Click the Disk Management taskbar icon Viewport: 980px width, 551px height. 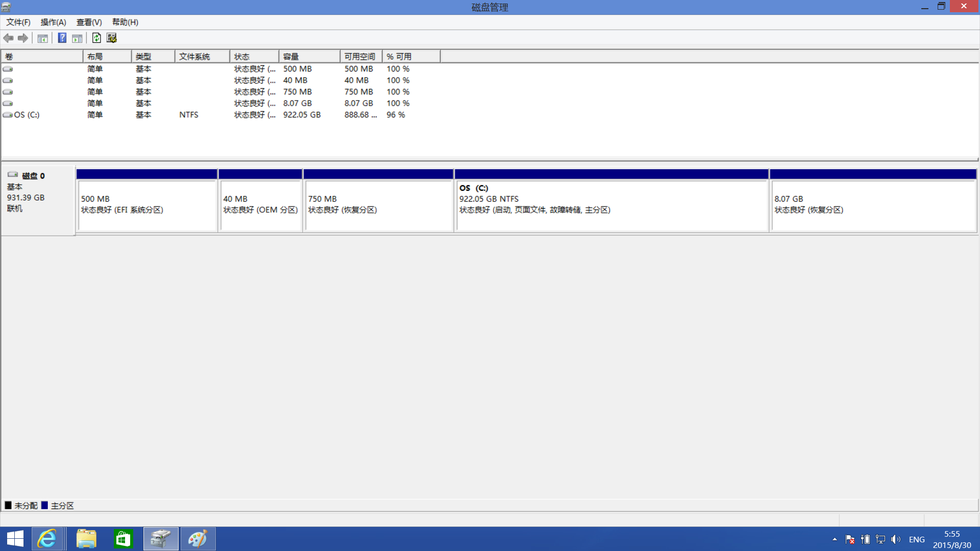(x=161, y=539)
